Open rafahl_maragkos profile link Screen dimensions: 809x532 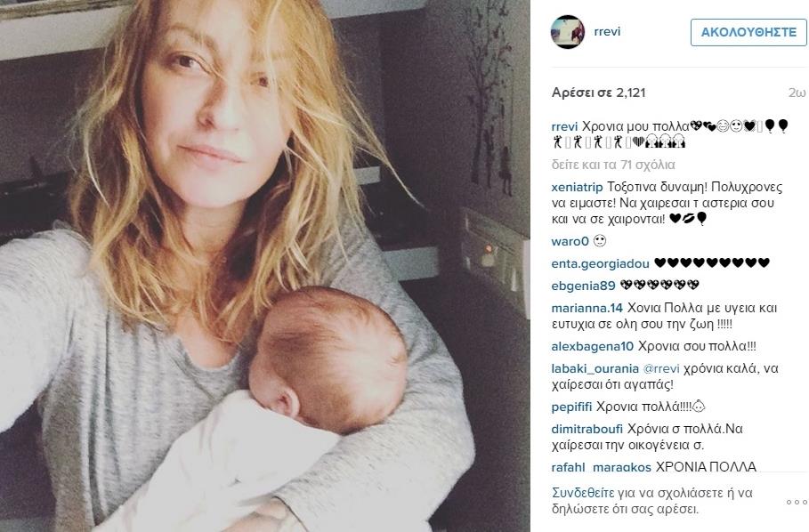point(601,467)
